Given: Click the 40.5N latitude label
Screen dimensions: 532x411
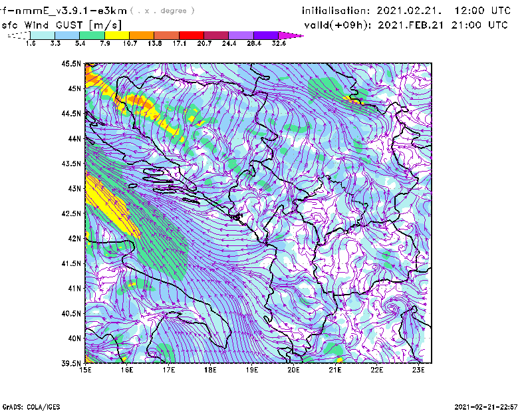Looking at the screenshot, I should click(71, 313).
